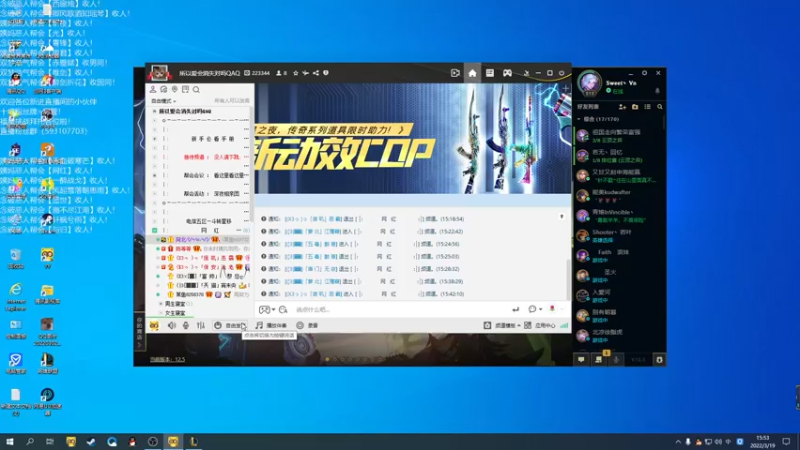Image resolution: width=800 pixels, height=450 pixels.
Task: Click the bug report icon at friends panel bottom
Action: point(659,360)
